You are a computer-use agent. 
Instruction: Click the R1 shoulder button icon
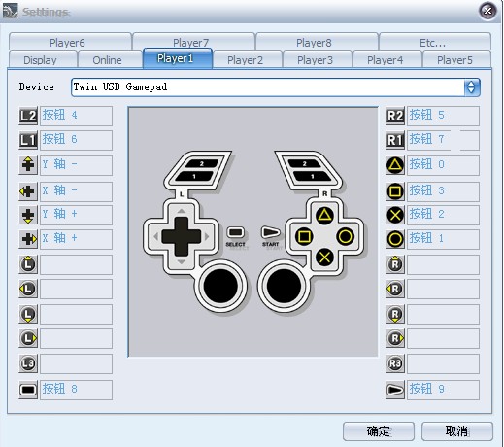(x=395, y=140)
